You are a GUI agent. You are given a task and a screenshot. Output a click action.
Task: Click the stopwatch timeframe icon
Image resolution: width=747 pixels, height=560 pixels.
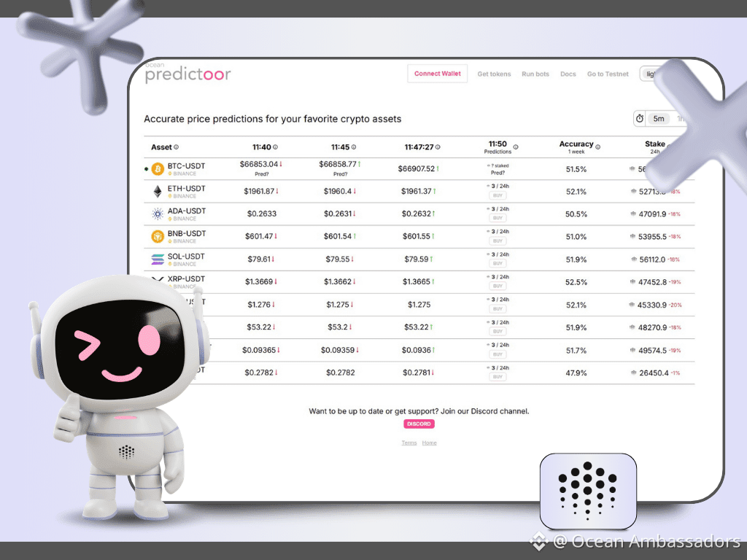pyautogui.click(x=640, y=119)
